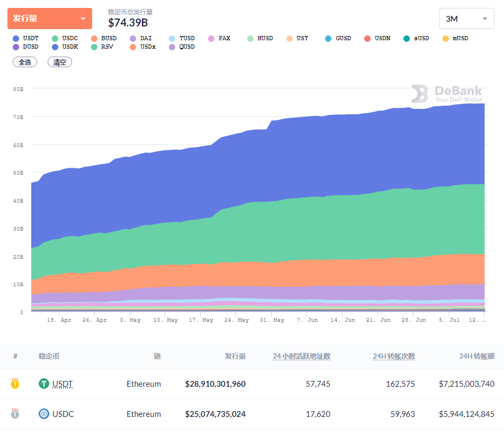The width and height of the screenshot is (504, 437).
Task: Toggle USDT series in legend
Action: coord(26,38)
